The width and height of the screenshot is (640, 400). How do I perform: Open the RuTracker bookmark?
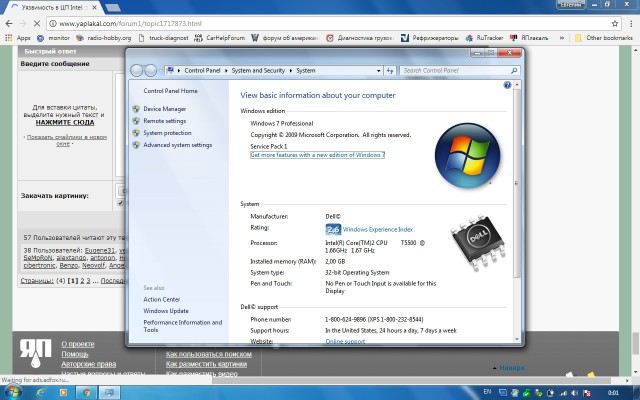pos(484,38)
